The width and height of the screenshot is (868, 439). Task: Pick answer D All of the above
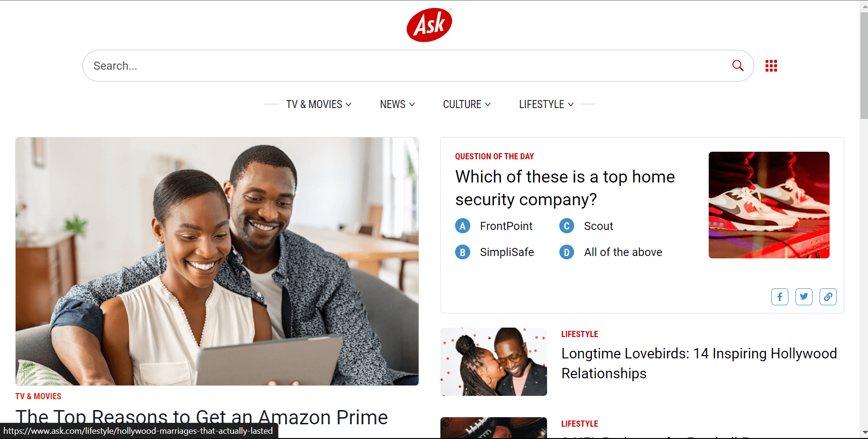(x=611, y=252)
